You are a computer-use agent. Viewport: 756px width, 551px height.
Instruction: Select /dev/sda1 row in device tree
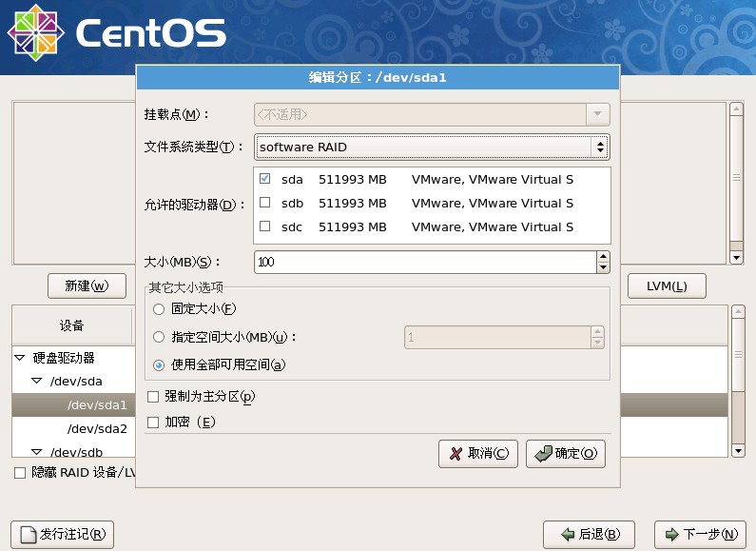tap(73, 404)
